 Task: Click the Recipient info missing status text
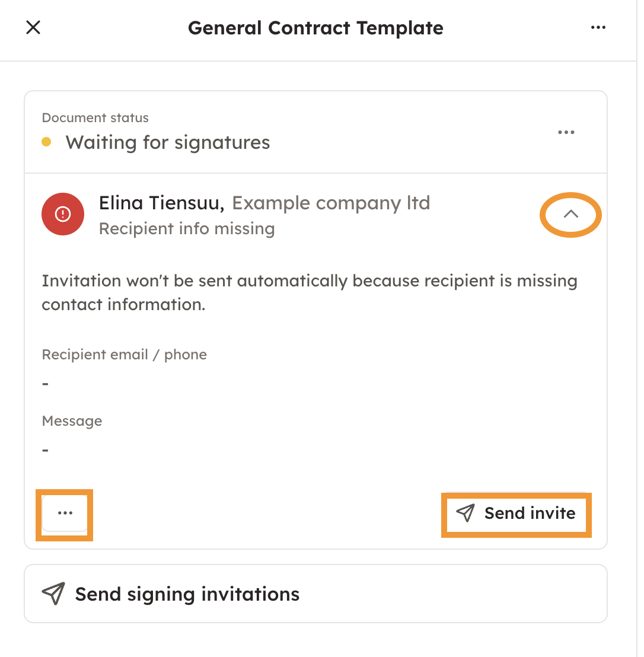click(187, 229)
